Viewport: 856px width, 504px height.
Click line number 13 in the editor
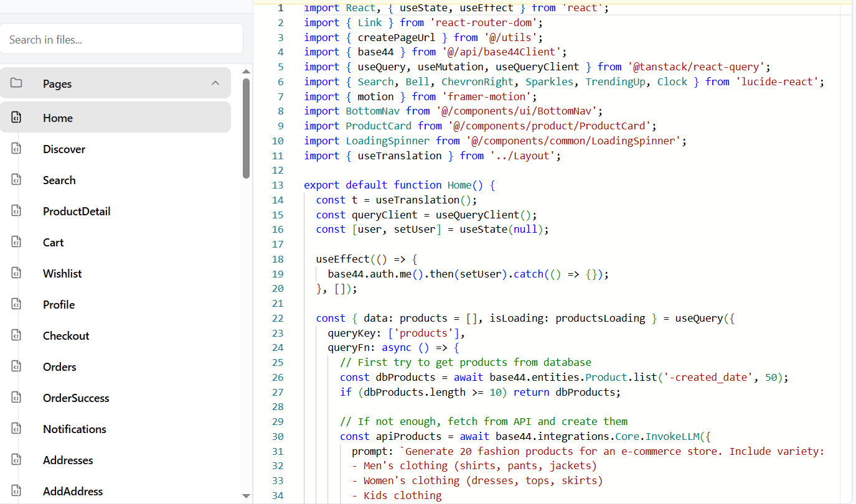pos(278,185)
